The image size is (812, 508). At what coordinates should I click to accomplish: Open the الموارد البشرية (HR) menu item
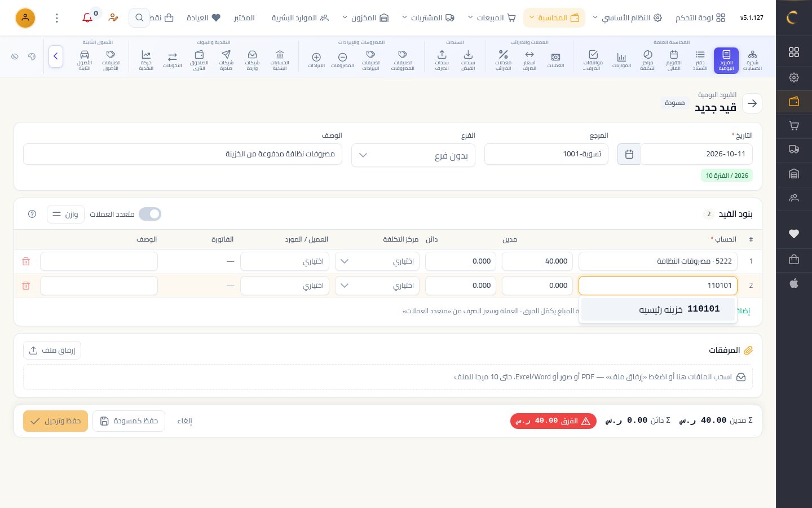click(x=300, y=18)
